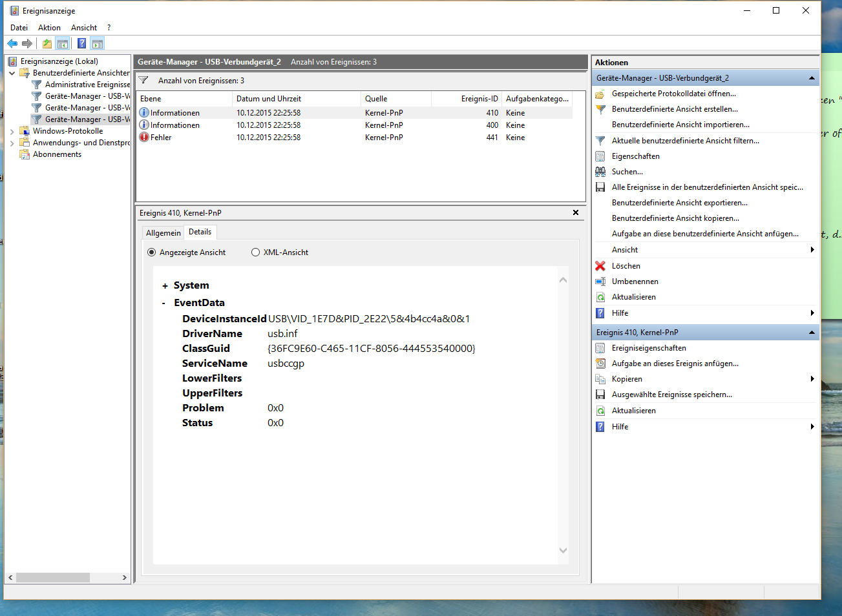Click the Umbenennen icon in Aktionen

coord(600,282)
